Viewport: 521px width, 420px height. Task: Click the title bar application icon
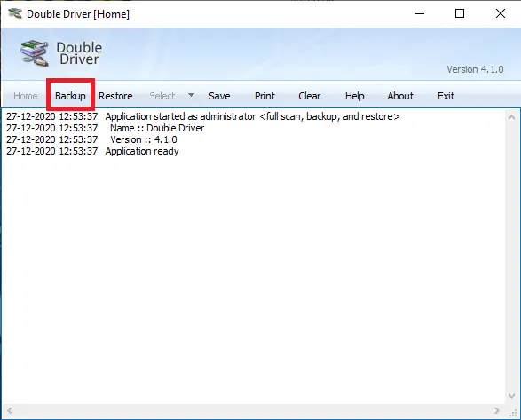pyautogui.click(x=15, y=13)
